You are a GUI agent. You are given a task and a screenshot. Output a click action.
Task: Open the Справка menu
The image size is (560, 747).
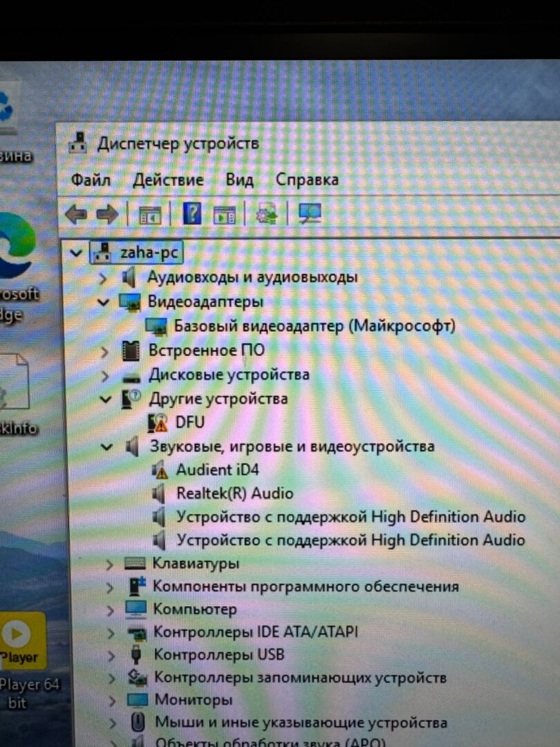click(307, 180)
